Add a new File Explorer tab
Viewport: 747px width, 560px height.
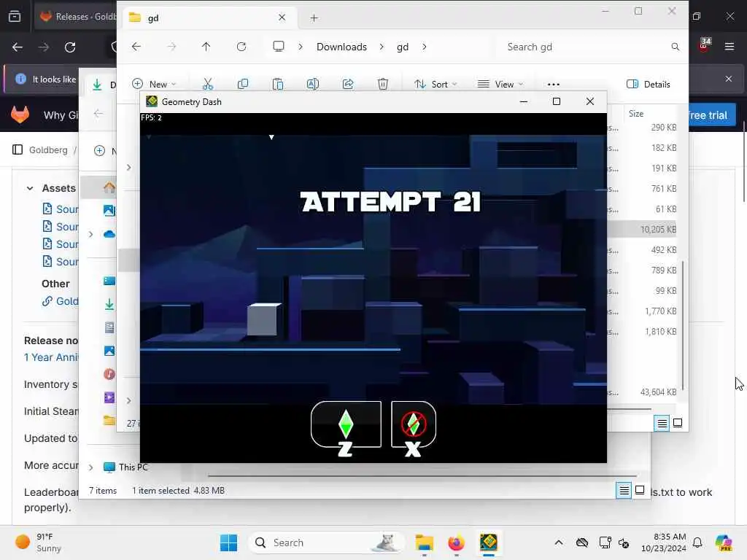(314, 18)
